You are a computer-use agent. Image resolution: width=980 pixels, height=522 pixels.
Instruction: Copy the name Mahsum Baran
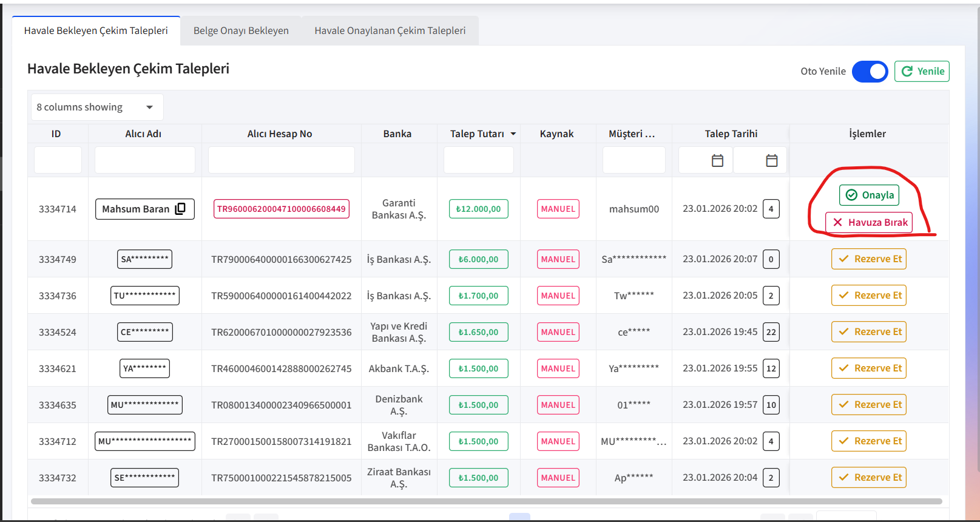pyautogui.click(x=180, y=209)
